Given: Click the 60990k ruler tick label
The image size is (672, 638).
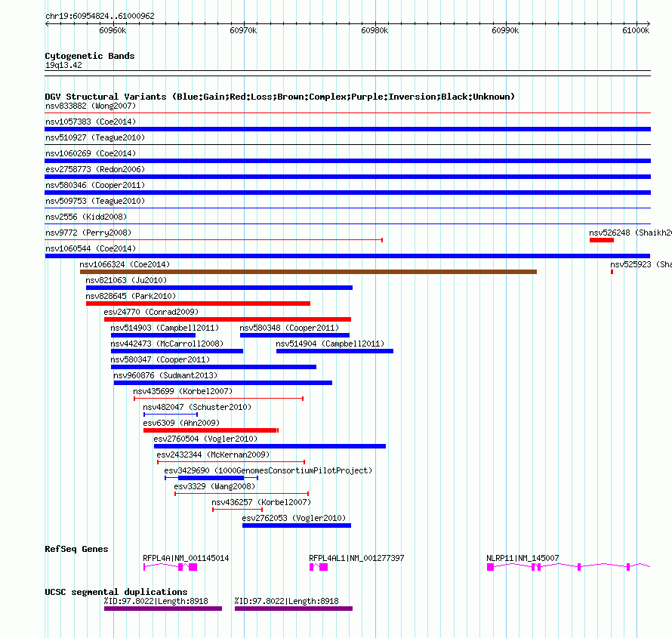Looking at the screenshot, I should click(505, 30).
